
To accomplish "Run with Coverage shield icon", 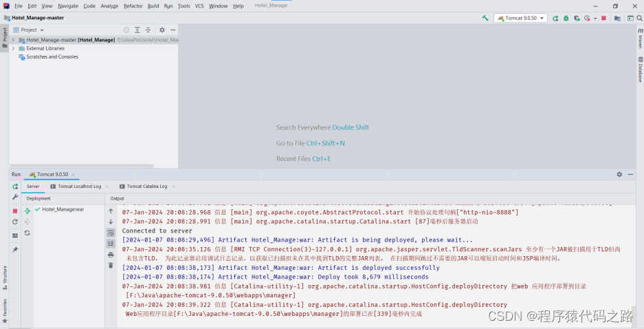I will click(577, 18).
